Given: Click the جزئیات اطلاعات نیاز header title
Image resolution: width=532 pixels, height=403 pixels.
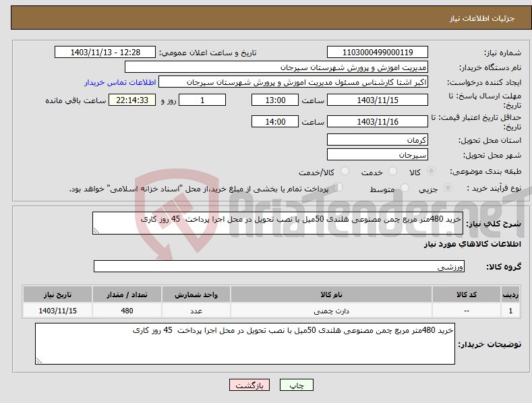Looking at the screenshot, I should (482, 18).
